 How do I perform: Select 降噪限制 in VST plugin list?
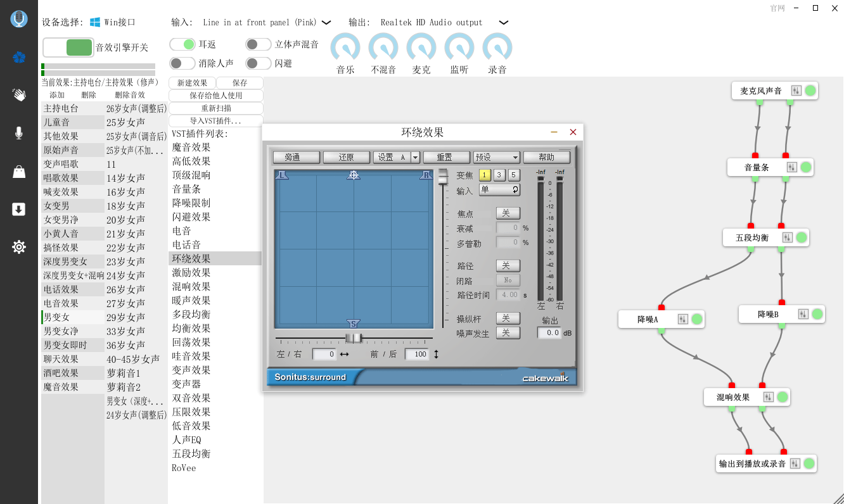pyautogui.click(x=215, y=203)
